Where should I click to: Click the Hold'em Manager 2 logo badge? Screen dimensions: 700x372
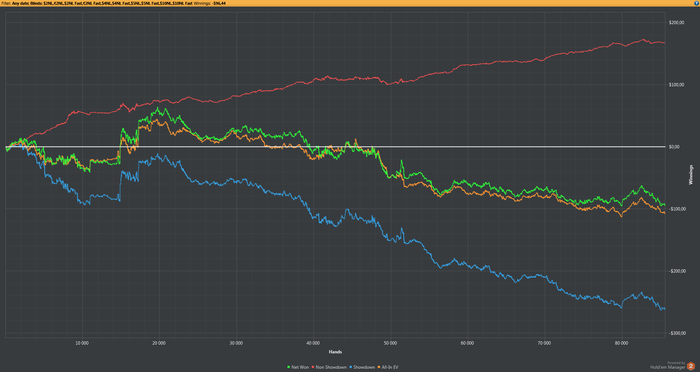pos(691,366)
